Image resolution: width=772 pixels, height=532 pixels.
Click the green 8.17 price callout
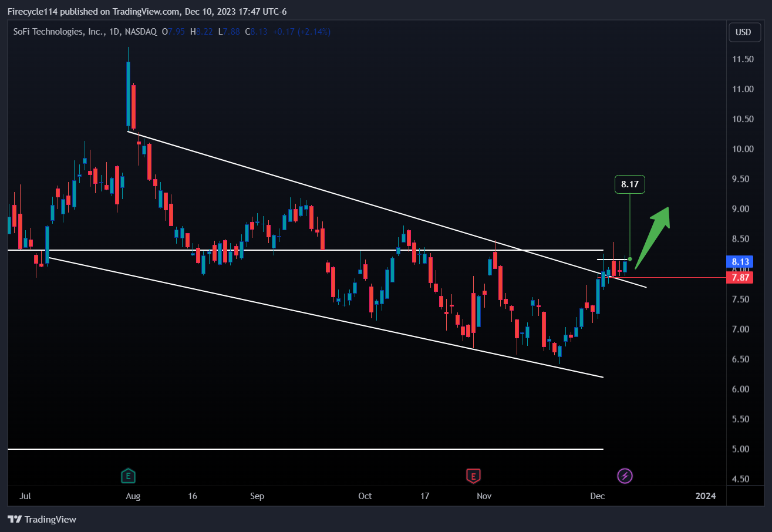630,184
